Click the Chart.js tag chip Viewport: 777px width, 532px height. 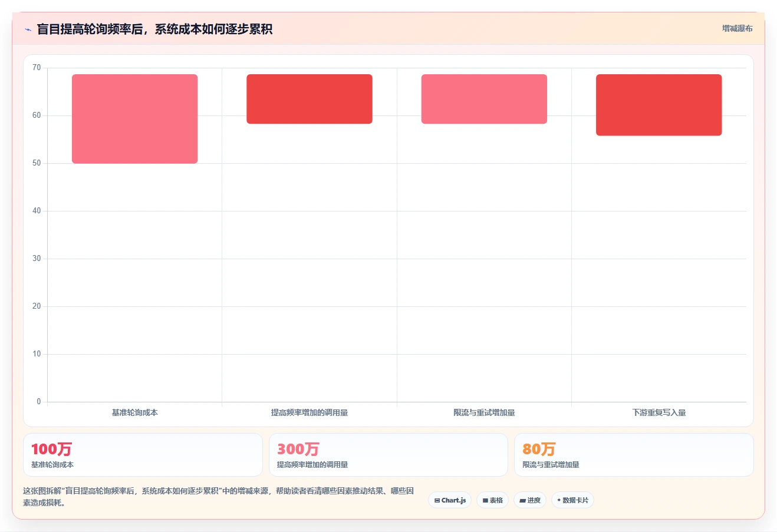(x=450, y=500)
